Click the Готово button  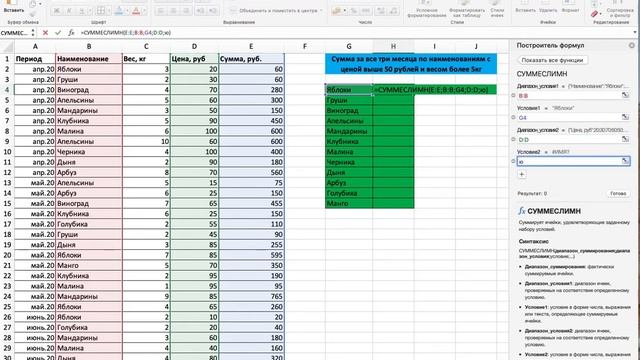tap(618, 193)
